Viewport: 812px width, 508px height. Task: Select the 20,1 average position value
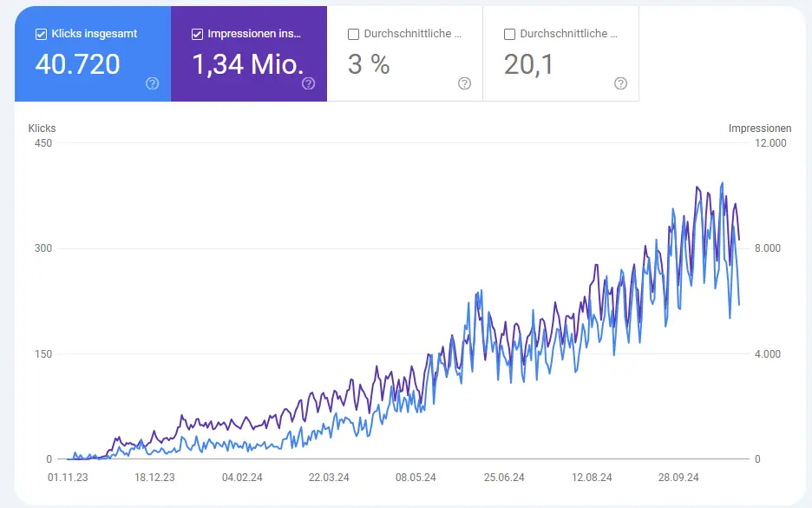528,64
